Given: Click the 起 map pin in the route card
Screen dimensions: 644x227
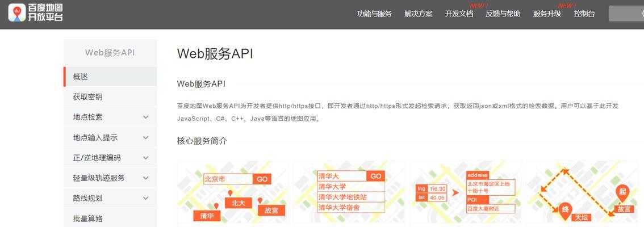Looking at the screenshot, I should click(x=622, y=194).
